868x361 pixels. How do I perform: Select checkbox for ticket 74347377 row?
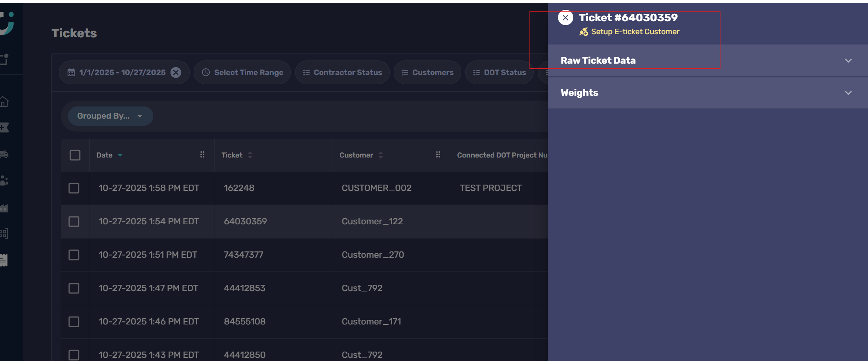74,255
